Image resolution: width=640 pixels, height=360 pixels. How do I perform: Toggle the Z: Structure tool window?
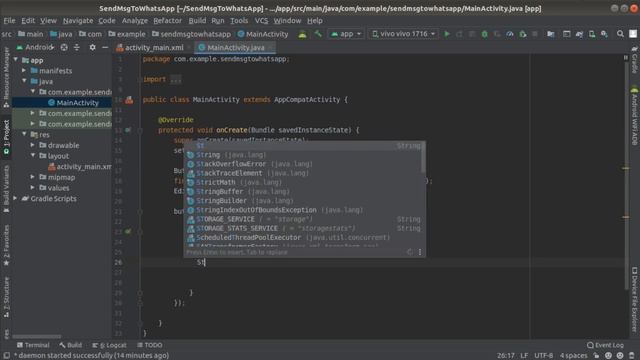tap(6, 297)
